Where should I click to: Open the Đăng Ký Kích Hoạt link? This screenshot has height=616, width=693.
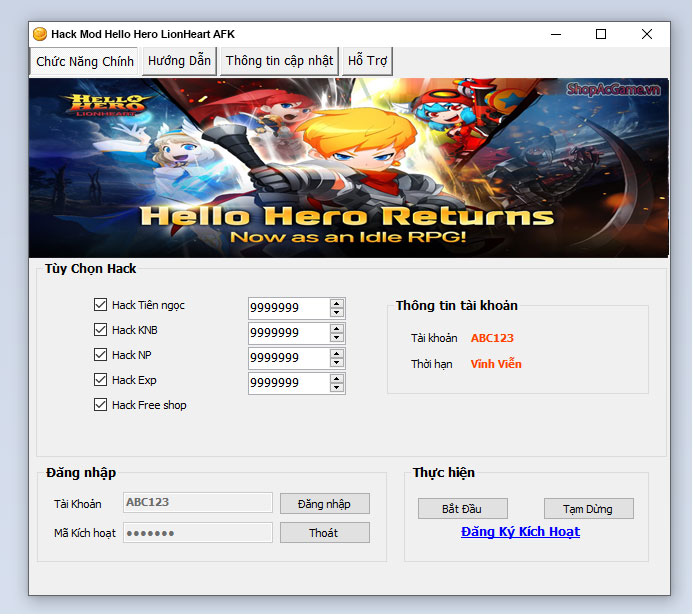click(x=520, y=532)
